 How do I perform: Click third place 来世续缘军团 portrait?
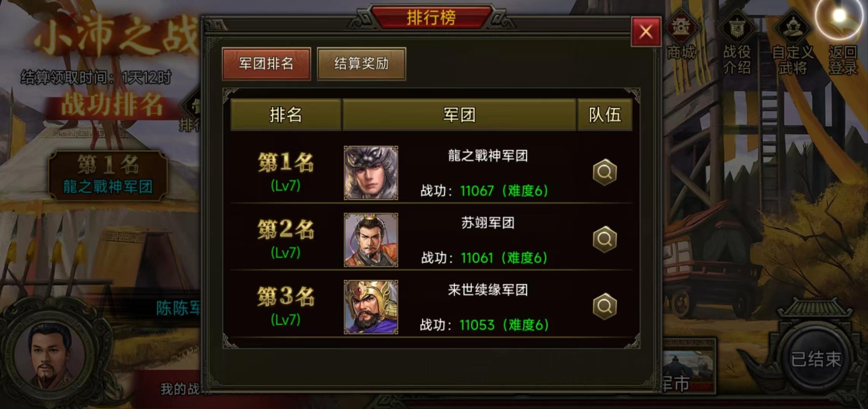371,307
